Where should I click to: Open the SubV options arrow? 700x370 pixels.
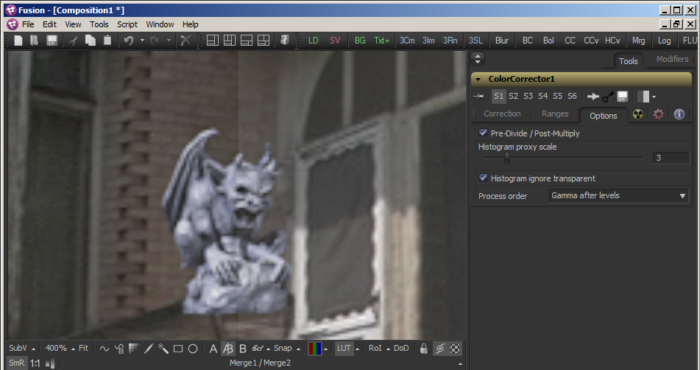tap(33, 349)
